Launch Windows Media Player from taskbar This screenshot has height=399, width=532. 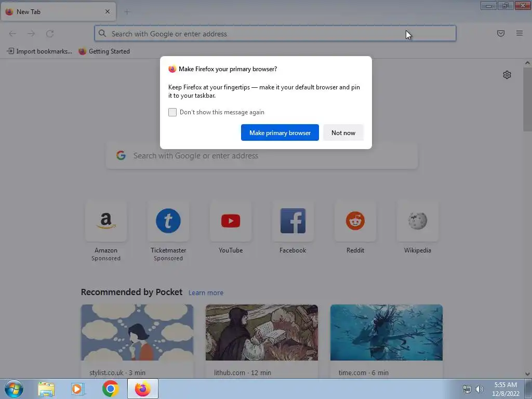(78, 389)
